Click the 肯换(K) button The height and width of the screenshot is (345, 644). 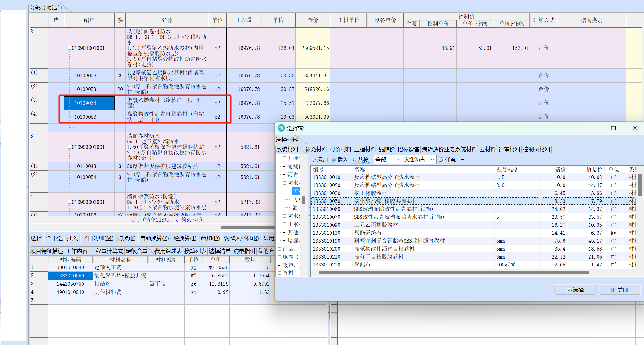click(x=127, y=238)
